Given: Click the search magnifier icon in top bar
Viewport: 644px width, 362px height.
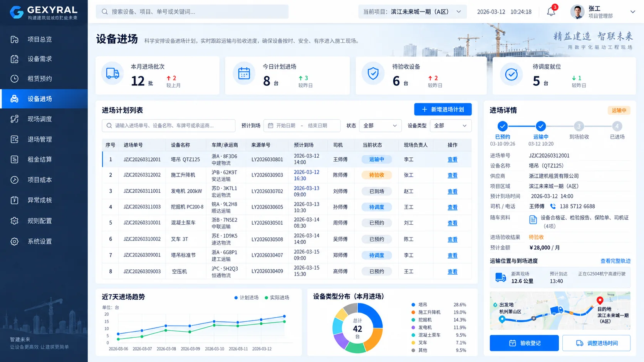Looking at the screenshot, I should tap(104, 12).
